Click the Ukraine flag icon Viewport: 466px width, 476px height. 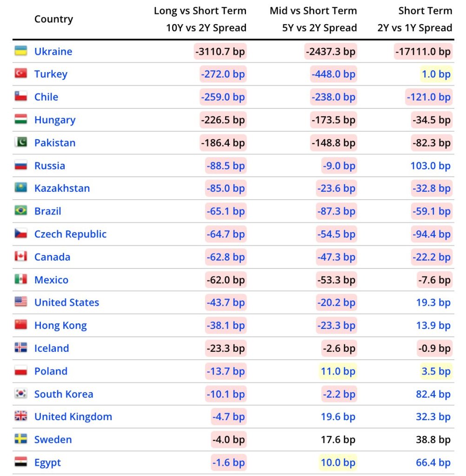coord(20,51)
